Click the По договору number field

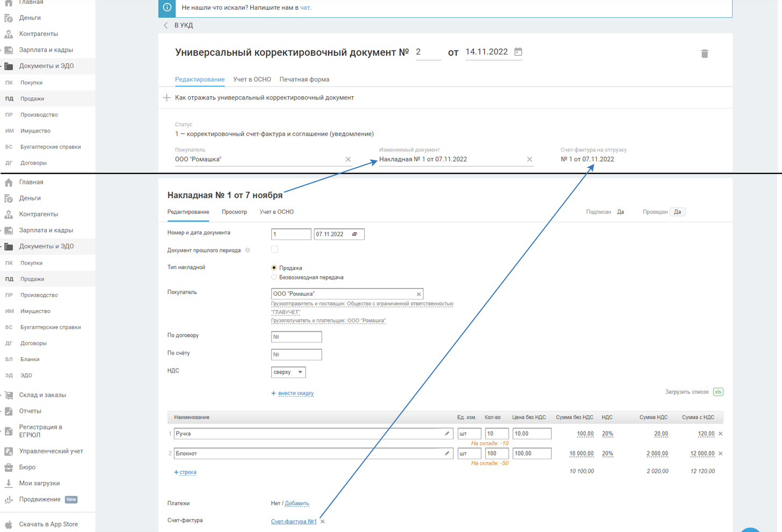[296, 337]
